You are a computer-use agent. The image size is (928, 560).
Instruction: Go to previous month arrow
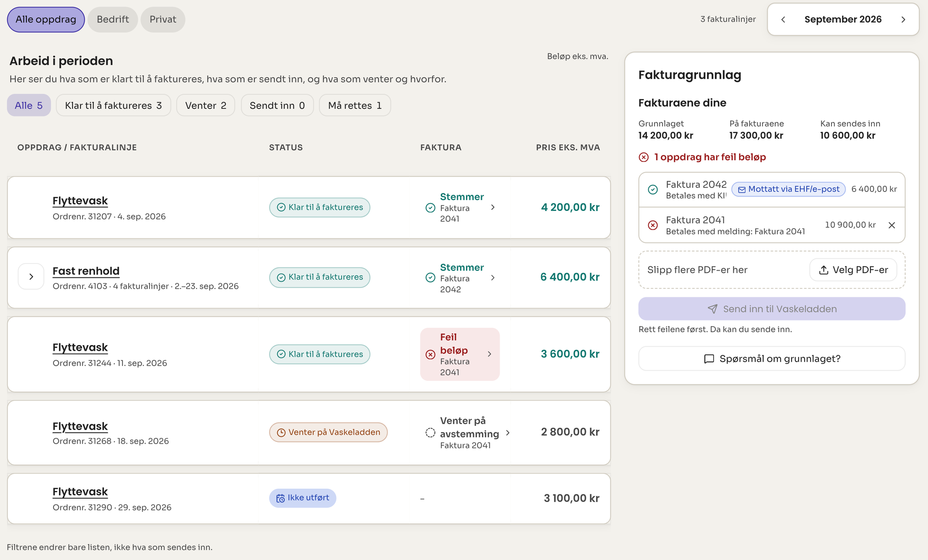[783, 19]
